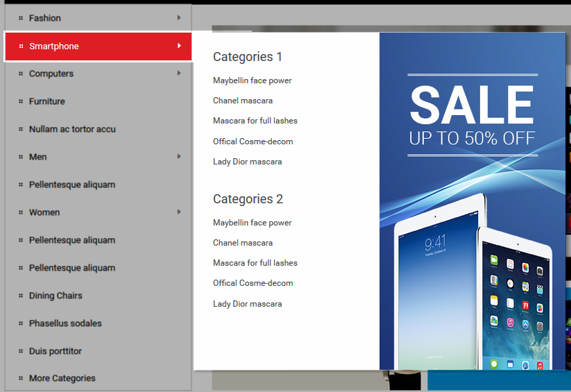
Task: Click the grip icon beside Computers
Action: (x=21, y=74)
